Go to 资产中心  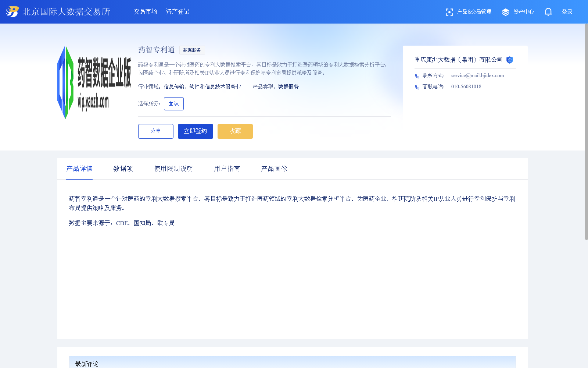(x=524, y=12)
